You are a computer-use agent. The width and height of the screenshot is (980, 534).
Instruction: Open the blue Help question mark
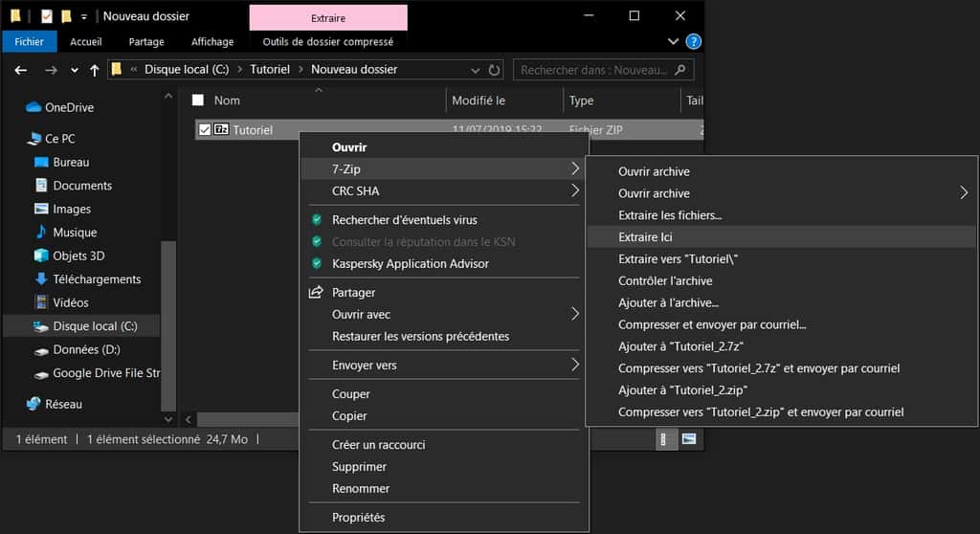click(694, 41)
